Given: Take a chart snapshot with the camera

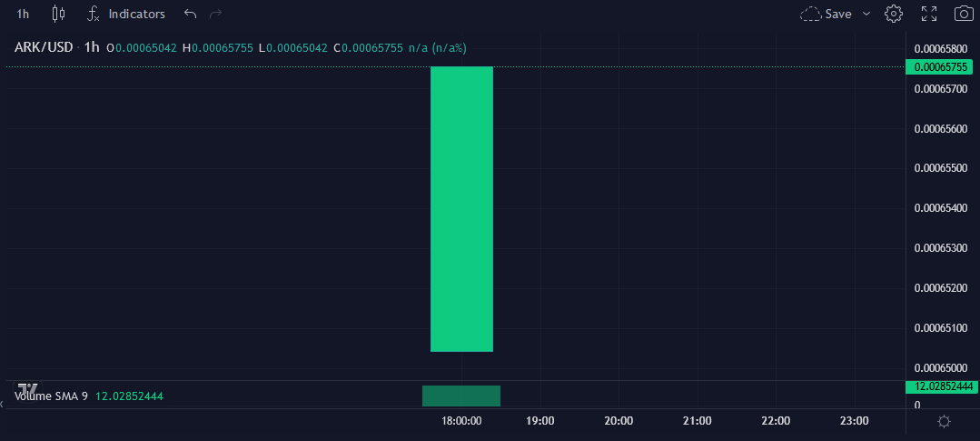Looking at the screenshot, I should coord(964,14).
